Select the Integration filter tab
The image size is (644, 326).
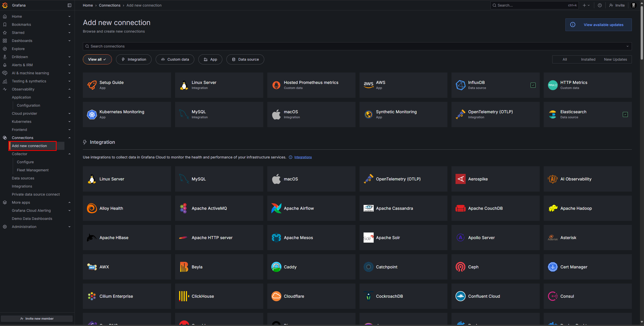134,59
